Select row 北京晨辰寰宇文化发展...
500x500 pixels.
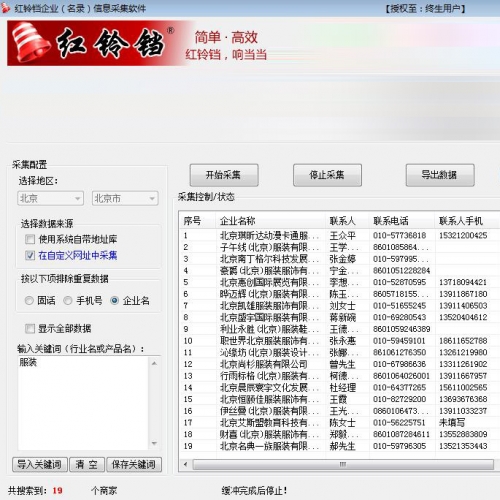(339, 388)
